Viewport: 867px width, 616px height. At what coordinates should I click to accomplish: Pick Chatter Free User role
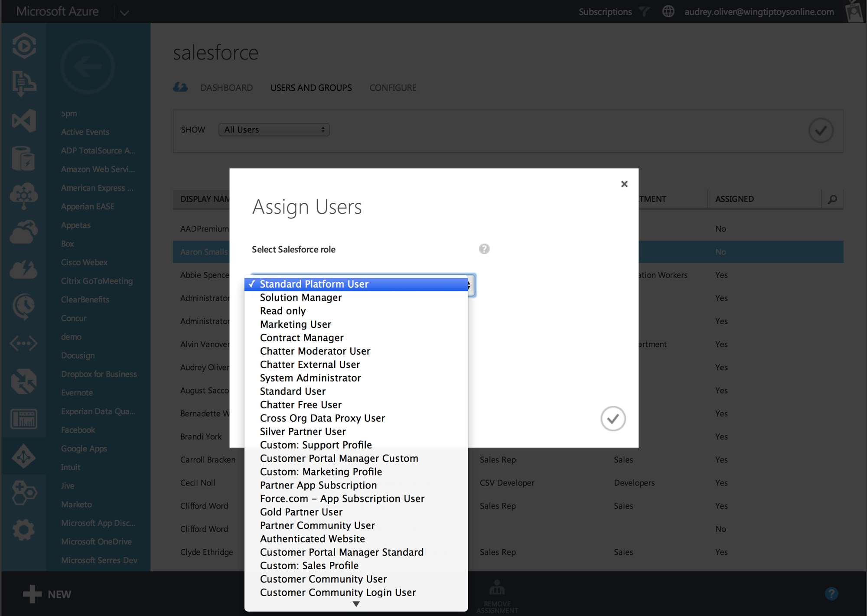click(356, 405)
